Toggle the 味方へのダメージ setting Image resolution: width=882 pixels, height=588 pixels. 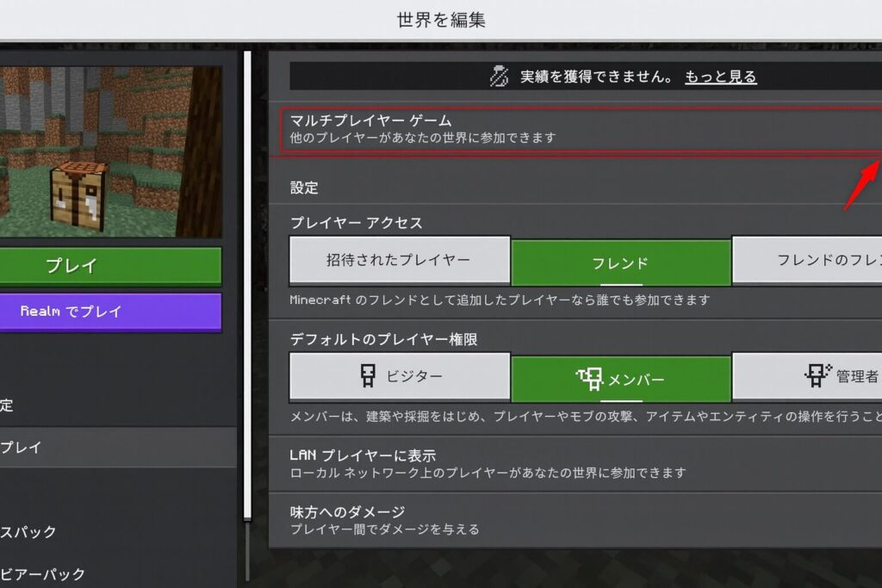pyautogui.click(x=575, y=521)
